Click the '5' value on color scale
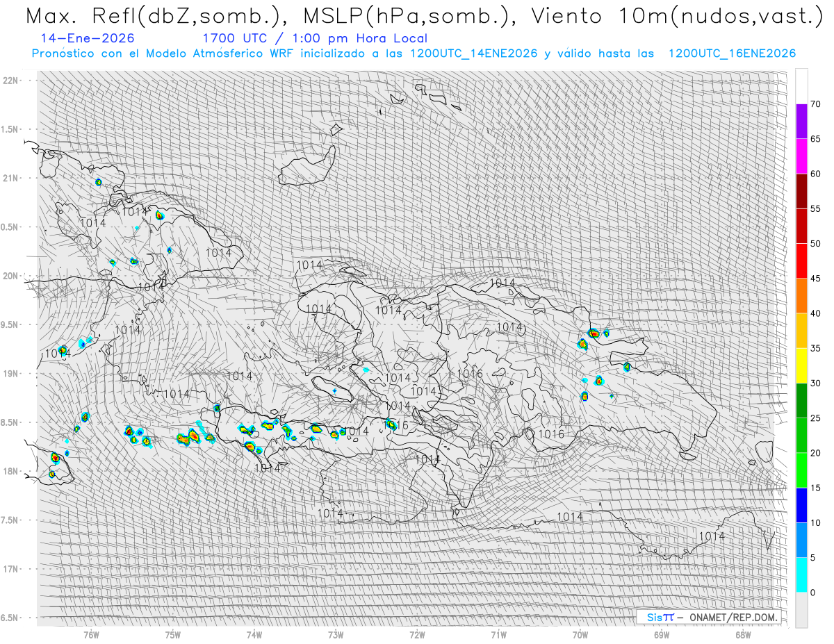The image size is (834, 644). (812, 557)
